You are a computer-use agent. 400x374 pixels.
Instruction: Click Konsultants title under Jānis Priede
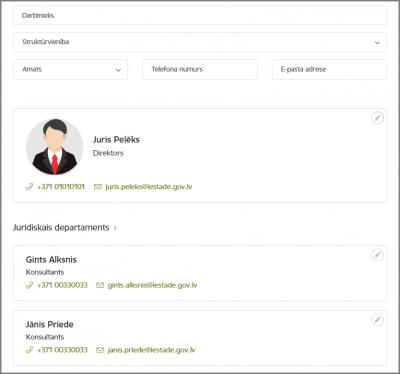pos(45,337)
